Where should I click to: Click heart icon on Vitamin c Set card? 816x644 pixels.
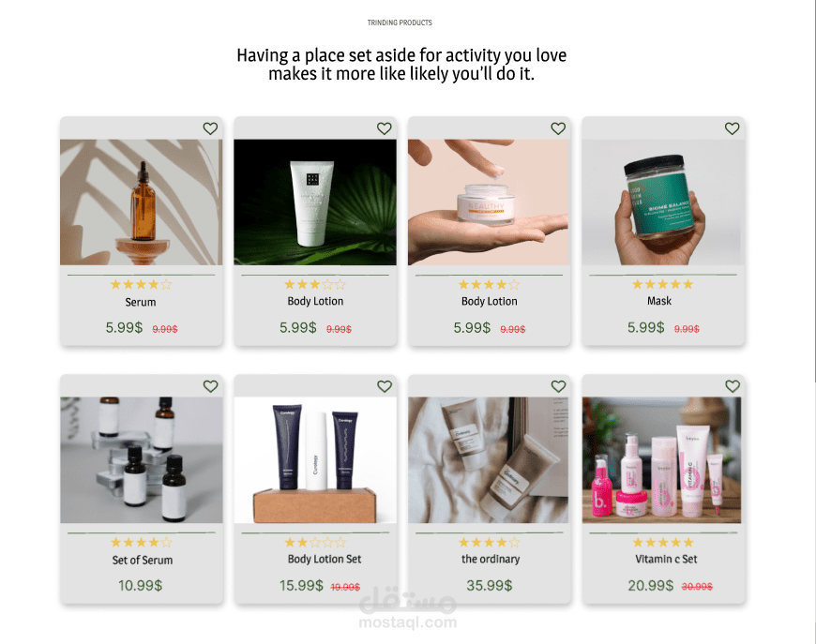[x=733, y=386]
